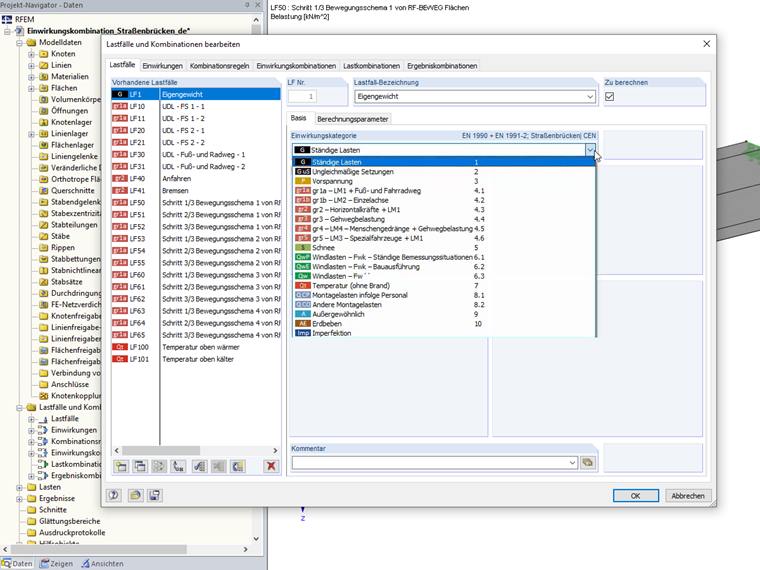
Task: Select load case LF41 Bremsen
Action: [x=196, y=190]
